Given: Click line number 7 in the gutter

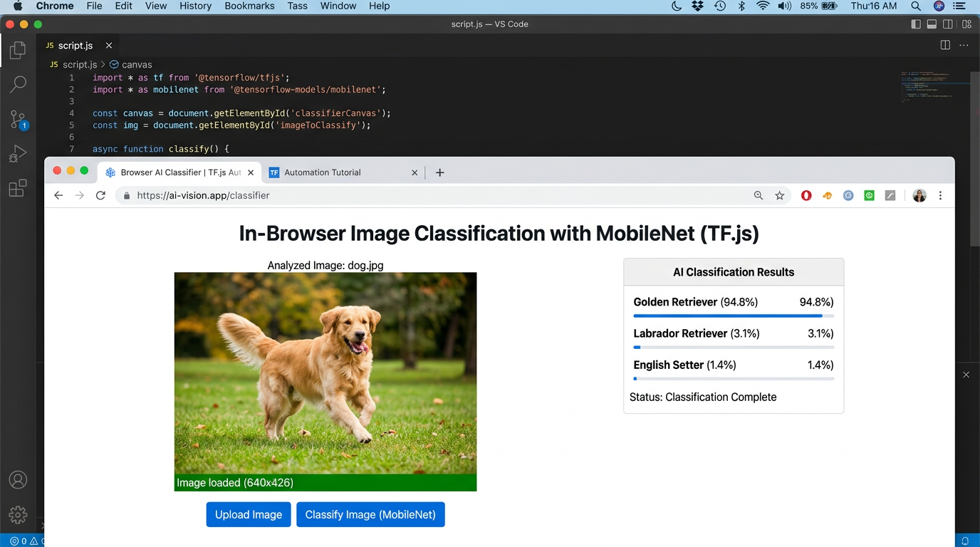Looking at the screenshot, I should pos(71,149).
